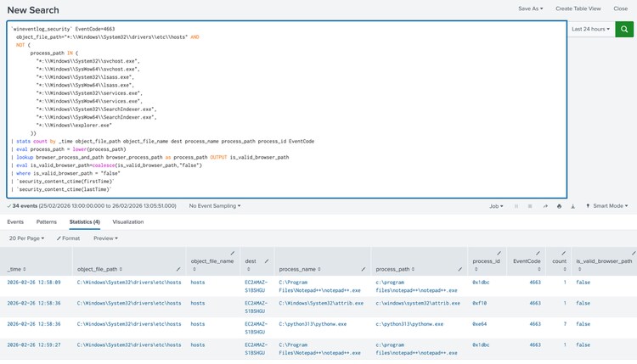Click EventCode 4663 in attrib.exe row
Viewport: 637px width, 364px height.
(x=535, y=303)
